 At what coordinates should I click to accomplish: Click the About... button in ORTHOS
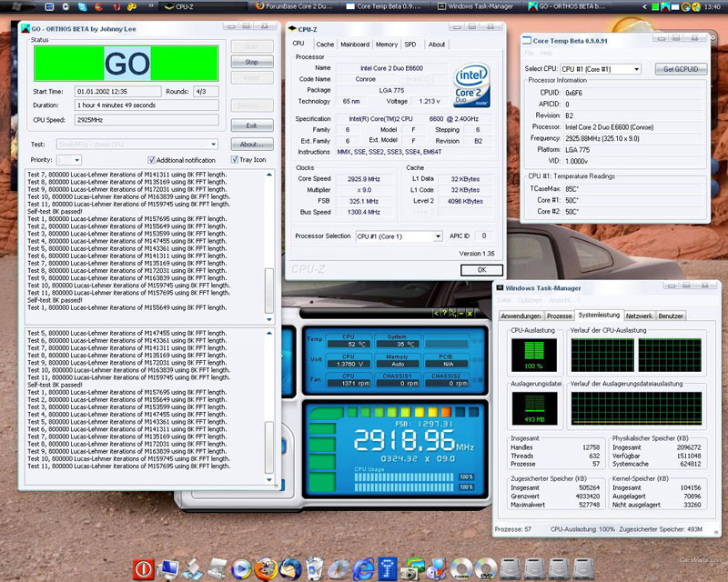pos(252,145)
